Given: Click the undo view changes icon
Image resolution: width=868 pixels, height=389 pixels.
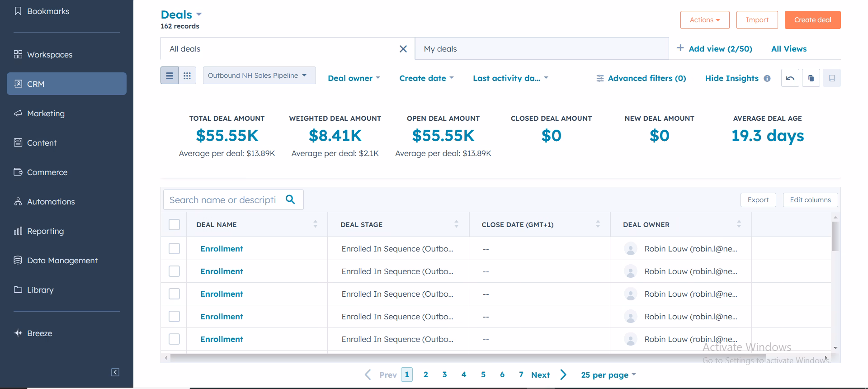Looking at the screenshot, I should (x=790, y=78).
